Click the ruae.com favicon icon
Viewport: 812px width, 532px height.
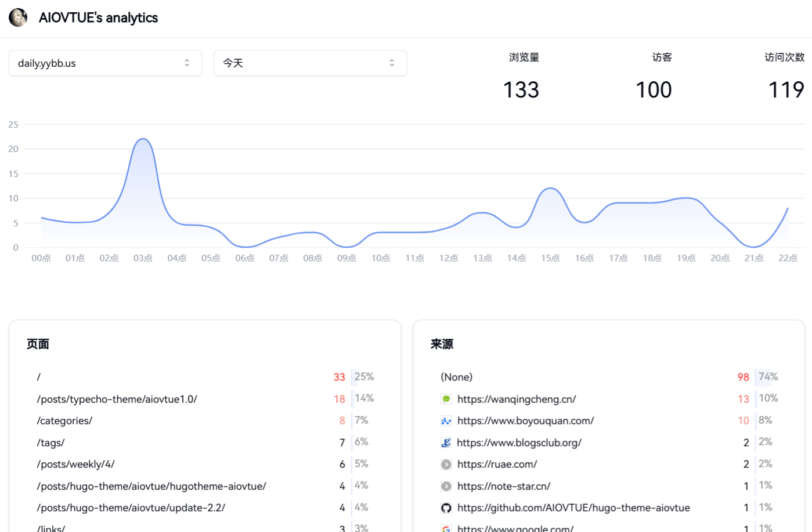(x=446, y=464)
